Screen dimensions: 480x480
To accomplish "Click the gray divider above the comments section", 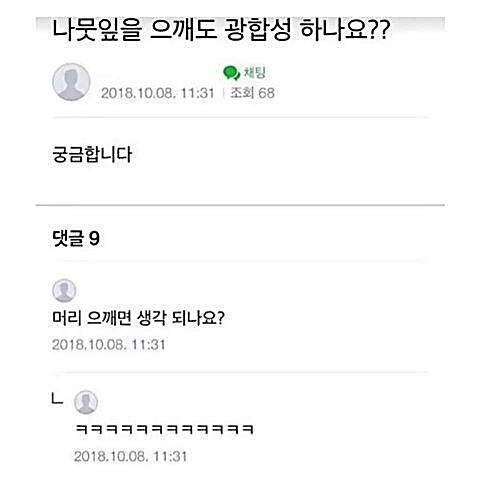I will tap(240, 205).
